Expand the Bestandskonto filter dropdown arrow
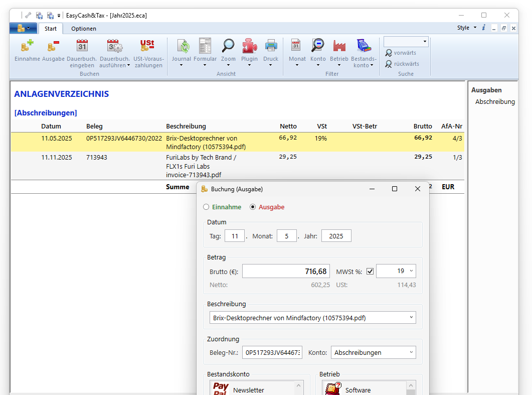 (x=372, y=65)
